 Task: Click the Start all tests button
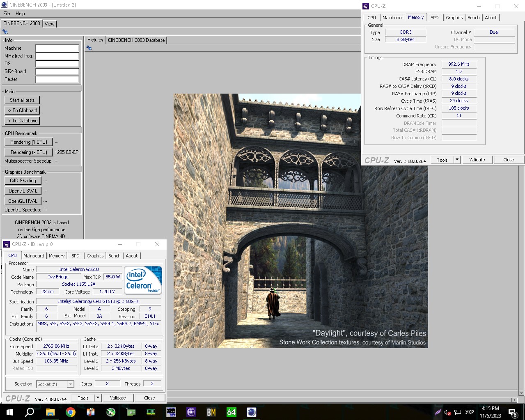pos(23,100)
